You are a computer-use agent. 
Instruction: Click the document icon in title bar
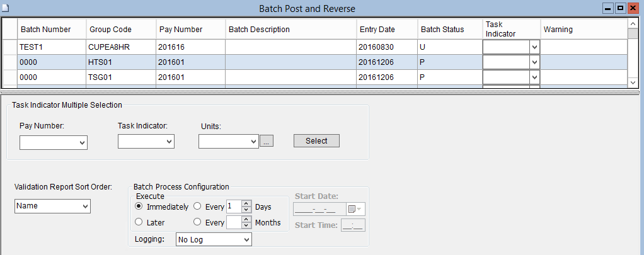(5, 8)
